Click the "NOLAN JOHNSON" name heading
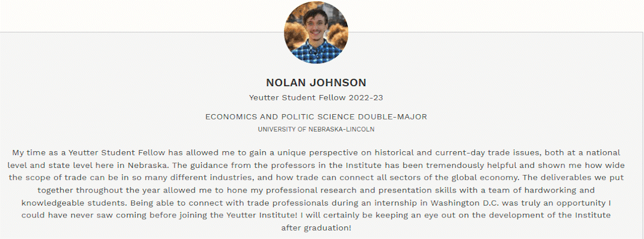Viewport: 644px width, 239px height. tap(316, 82)
